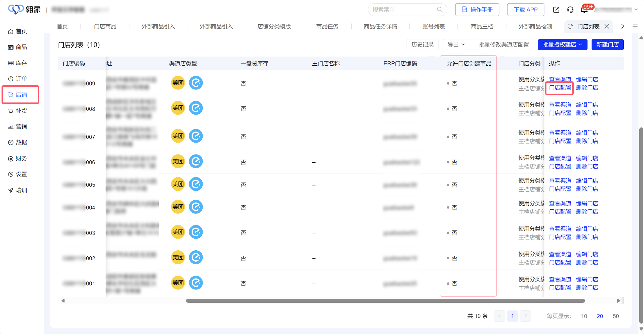Click the external link icon near the search bar

556,9
